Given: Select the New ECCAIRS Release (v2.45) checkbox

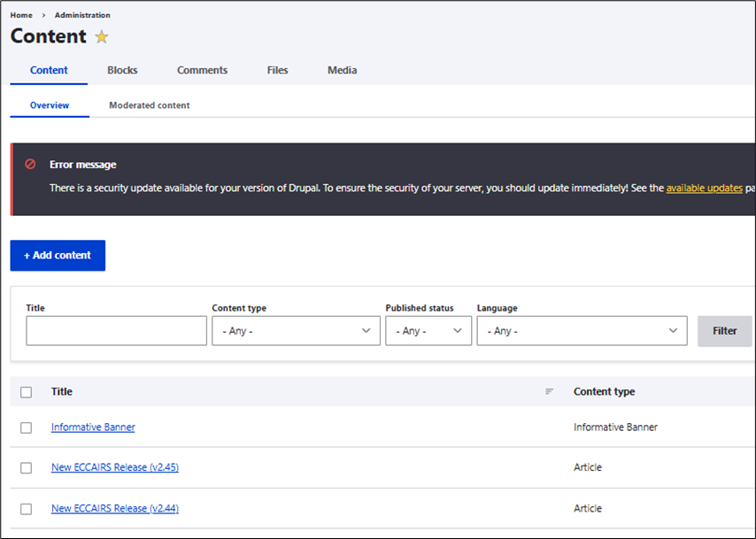Looking at the screenshot, I should point(26,468).
